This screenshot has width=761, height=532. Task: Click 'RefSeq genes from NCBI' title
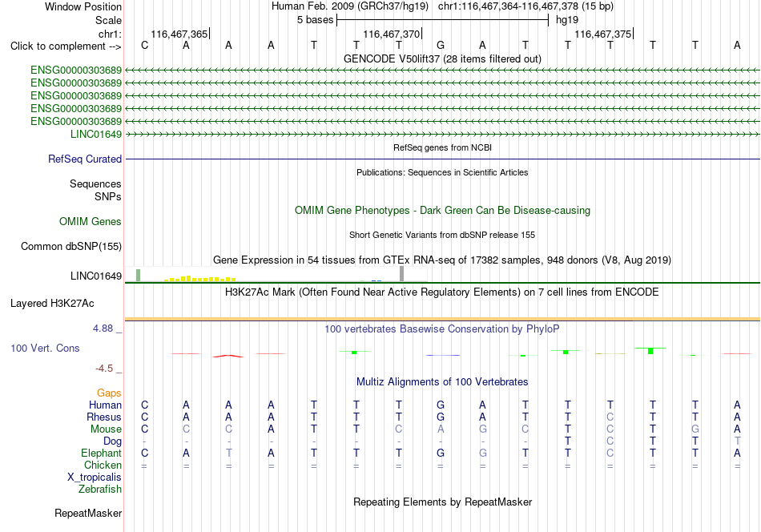coord(442,147)
